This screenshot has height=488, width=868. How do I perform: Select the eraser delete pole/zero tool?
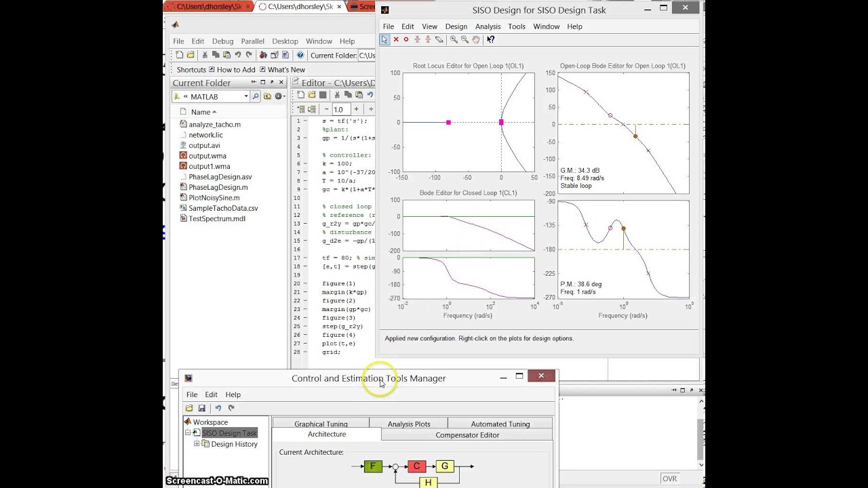pyautogui.click(x=439, y=39)
